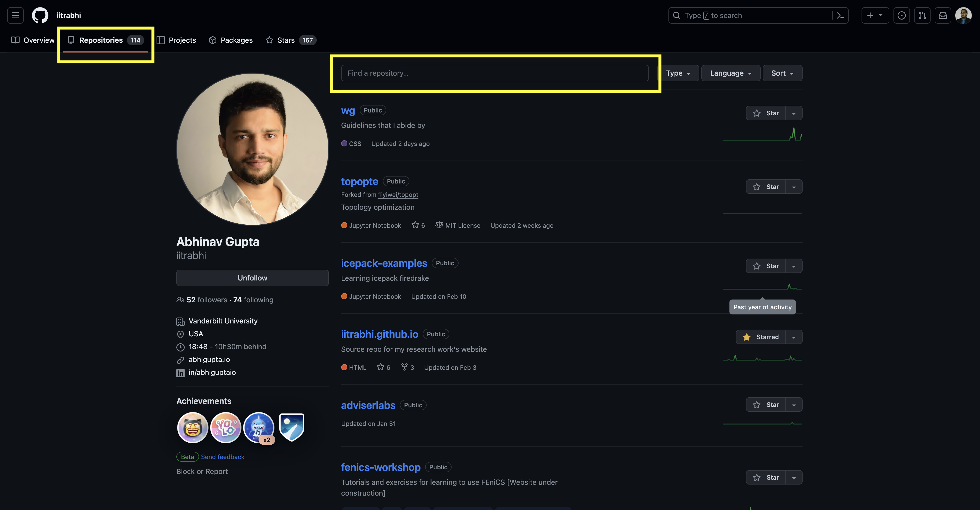Expand the Type filter dropdown

678,73
